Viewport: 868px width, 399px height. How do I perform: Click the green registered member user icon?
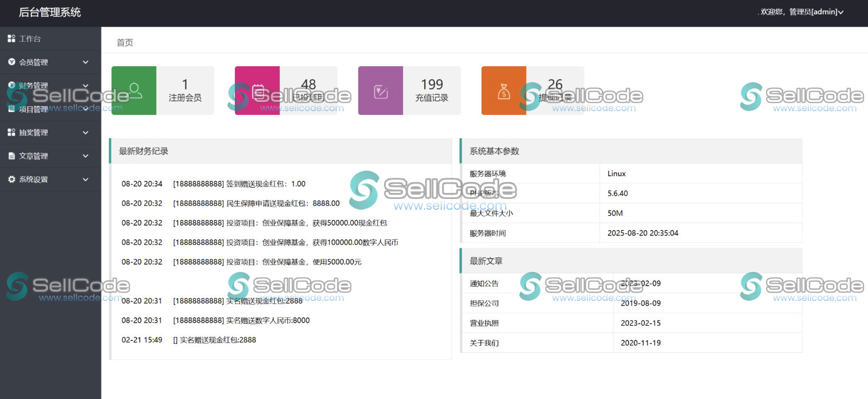point(134,91)
